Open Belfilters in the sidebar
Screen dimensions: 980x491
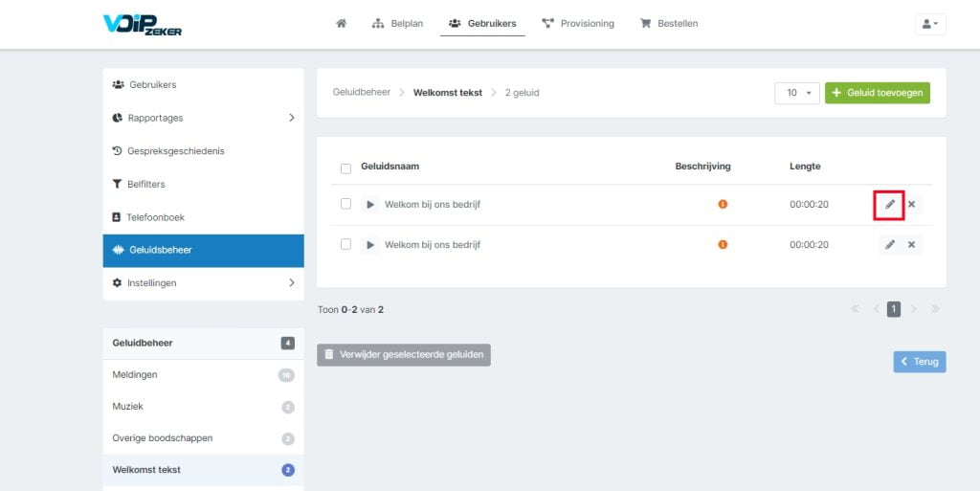[x=203, y=184]
